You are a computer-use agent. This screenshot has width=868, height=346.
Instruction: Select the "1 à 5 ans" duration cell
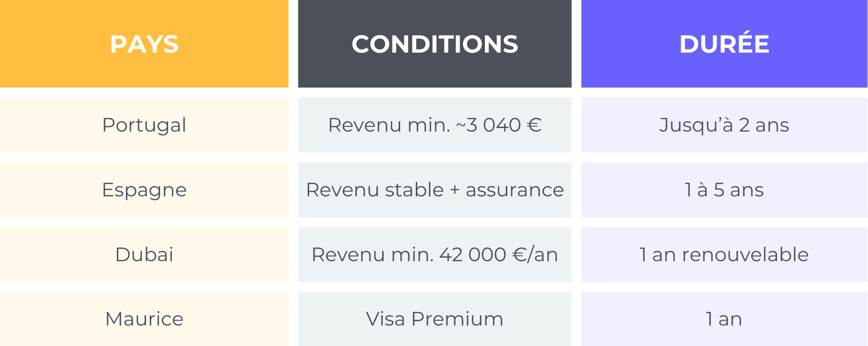[x=724, y=190]
